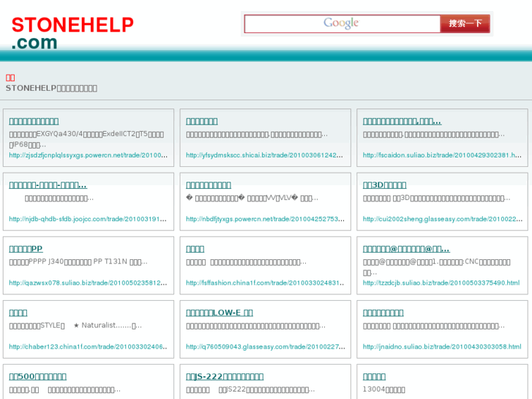
Task: Open the title above the jnaidno.suliao.biz link
Action: pyautogui.click(x=383, y=313)
